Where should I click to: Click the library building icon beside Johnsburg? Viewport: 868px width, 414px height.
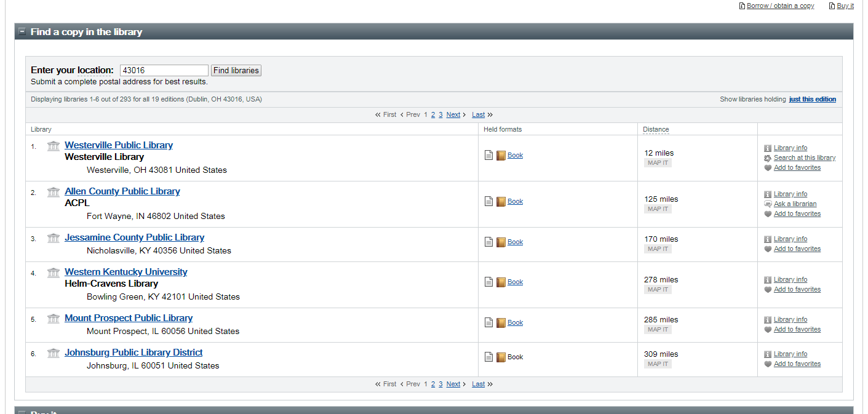point(54,353)
